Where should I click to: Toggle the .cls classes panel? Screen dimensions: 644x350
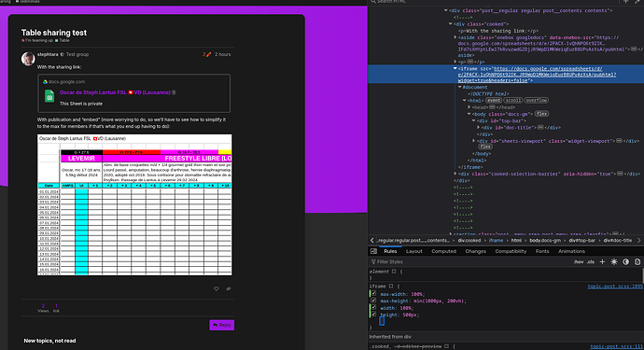click(x=590, y=261)
